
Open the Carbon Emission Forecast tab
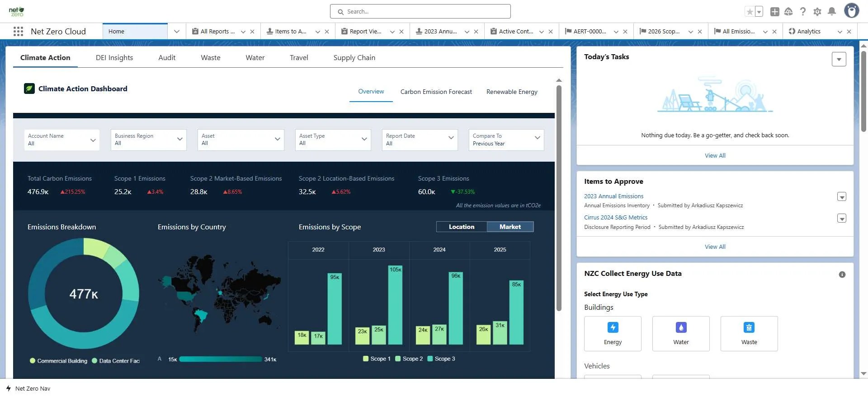[x=436, y=92]
